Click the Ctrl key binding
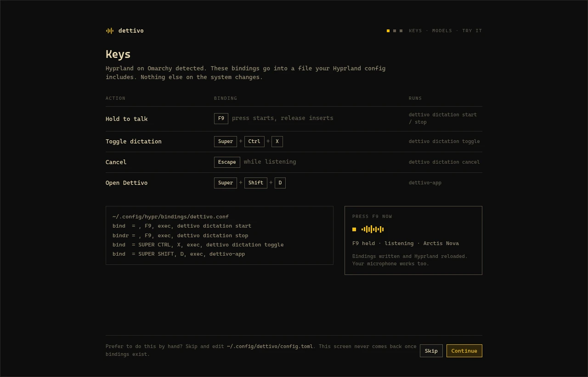Image resolution: width=588 pixels, height=377 pixels. pos(254,142)
